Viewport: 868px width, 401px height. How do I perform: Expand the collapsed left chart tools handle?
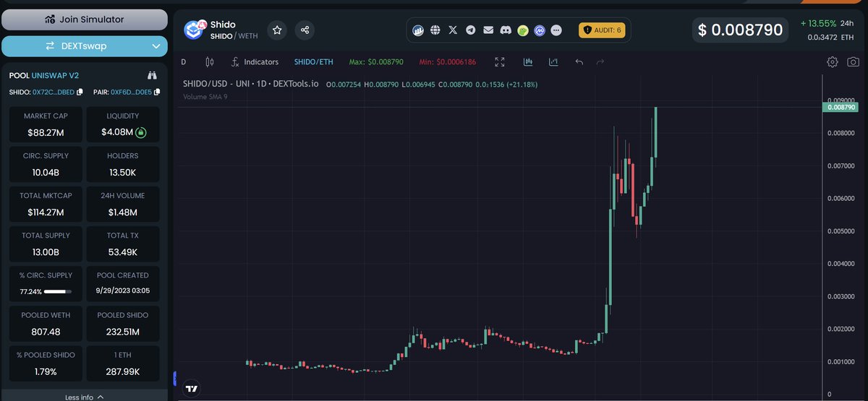click(175, 378)
